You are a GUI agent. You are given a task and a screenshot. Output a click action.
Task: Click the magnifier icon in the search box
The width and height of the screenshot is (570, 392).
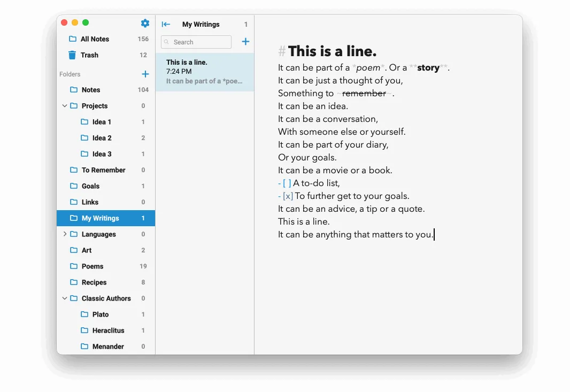click(168, 42)
